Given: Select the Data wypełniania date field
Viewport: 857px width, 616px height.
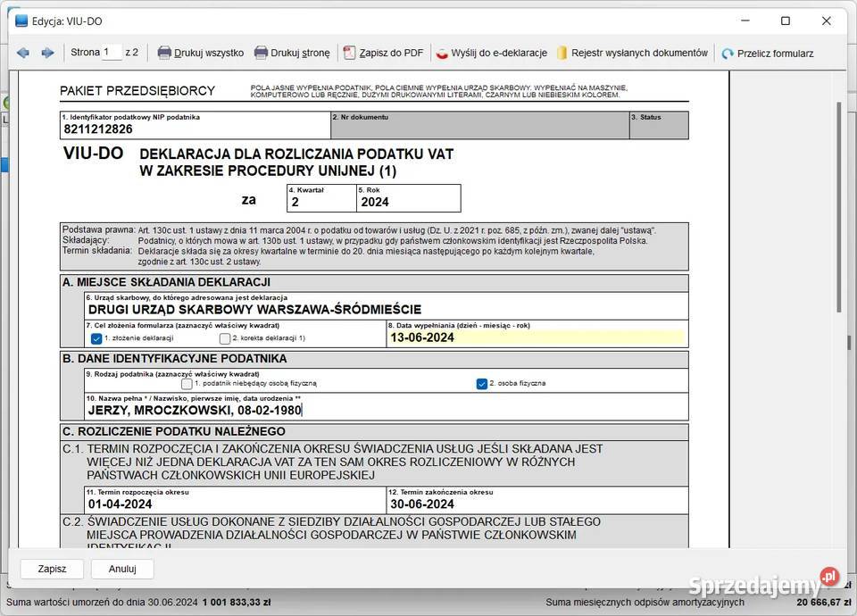Looking at the screenshot, I should point(536,337).
